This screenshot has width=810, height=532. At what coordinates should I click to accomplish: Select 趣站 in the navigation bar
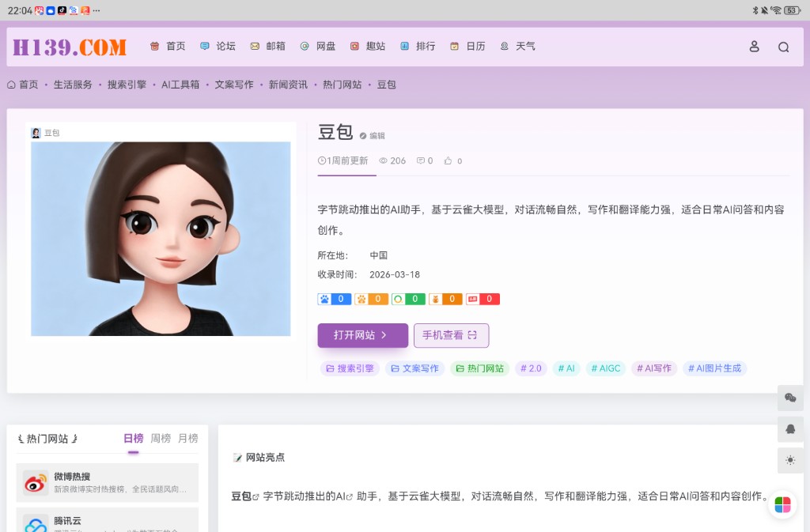[x=368, y=47]
